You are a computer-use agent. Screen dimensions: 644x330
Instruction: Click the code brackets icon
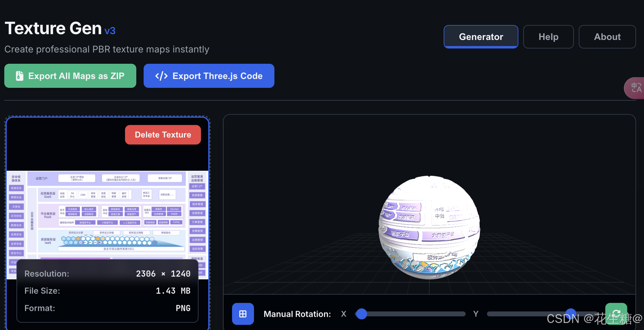coord(161,76)
